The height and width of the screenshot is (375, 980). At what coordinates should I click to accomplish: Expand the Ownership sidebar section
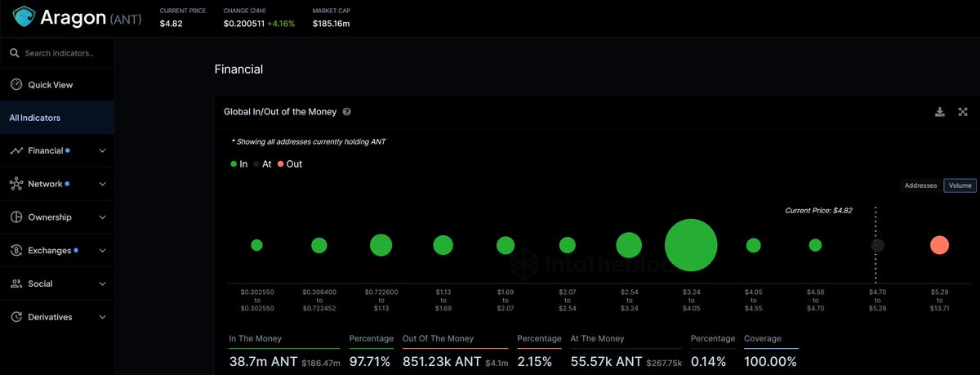[102, 217]
